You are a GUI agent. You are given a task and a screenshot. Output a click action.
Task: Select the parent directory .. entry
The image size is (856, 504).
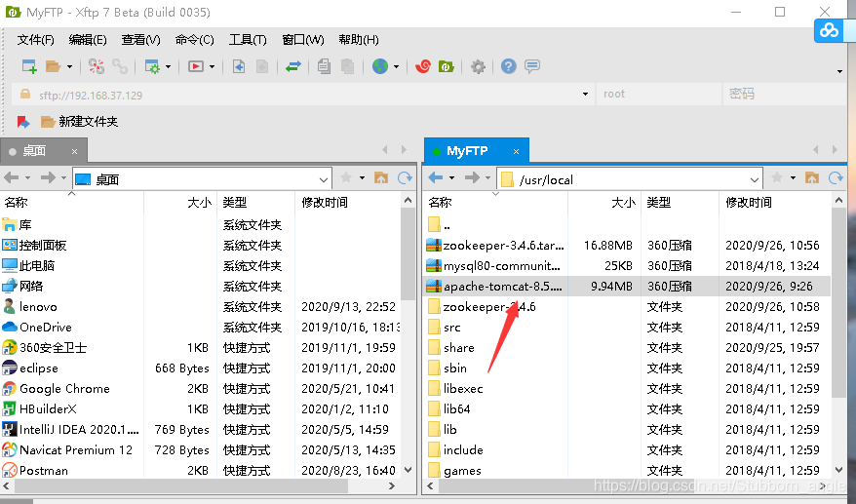627,225
